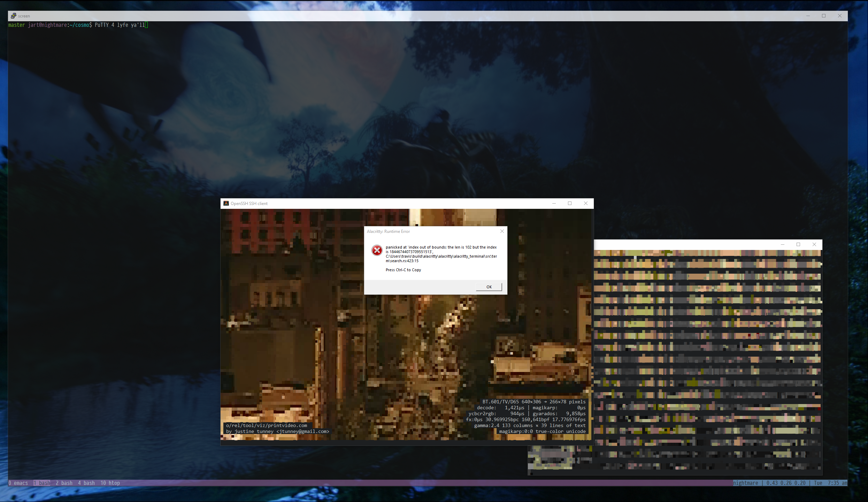Click OK in the Alacritty Runtime Error dialog
Viewport: 868px width, 502px height.
pyautogui.click(x=489, y=287)
